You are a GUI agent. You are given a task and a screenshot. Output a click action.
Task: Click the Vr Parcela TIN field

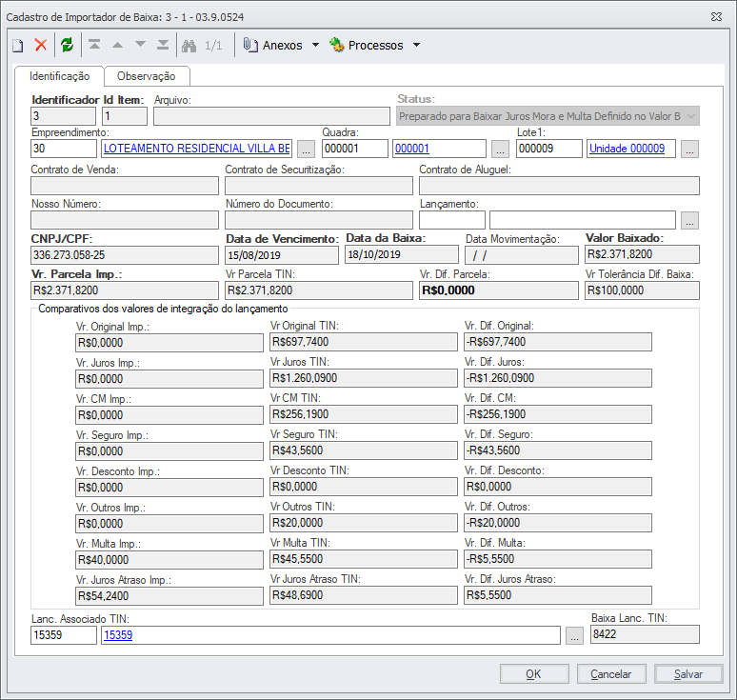[x=319, y=290]
